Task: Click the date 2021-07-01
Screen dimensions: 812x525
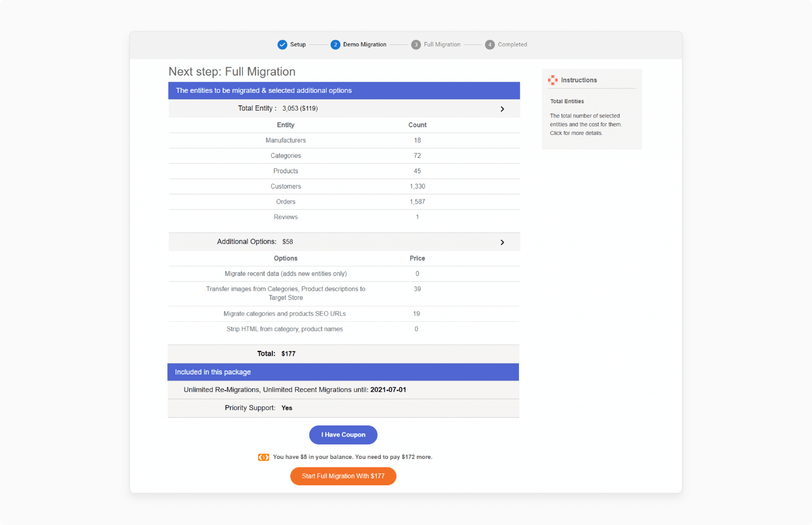Action: pyautogui.click(x=388, y=390)
